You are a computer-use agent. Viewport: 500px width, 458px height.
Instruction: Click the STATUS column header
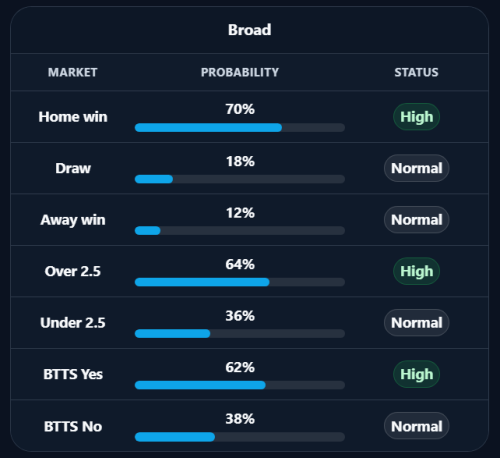pos(416,72)
